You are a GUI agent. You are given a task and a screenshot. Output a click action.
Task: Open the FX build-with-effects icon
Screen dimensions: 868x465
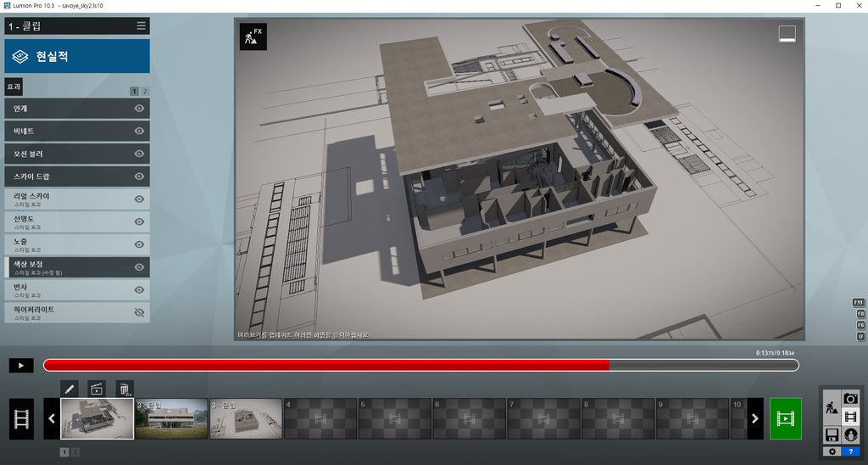[x=253, y=36]
